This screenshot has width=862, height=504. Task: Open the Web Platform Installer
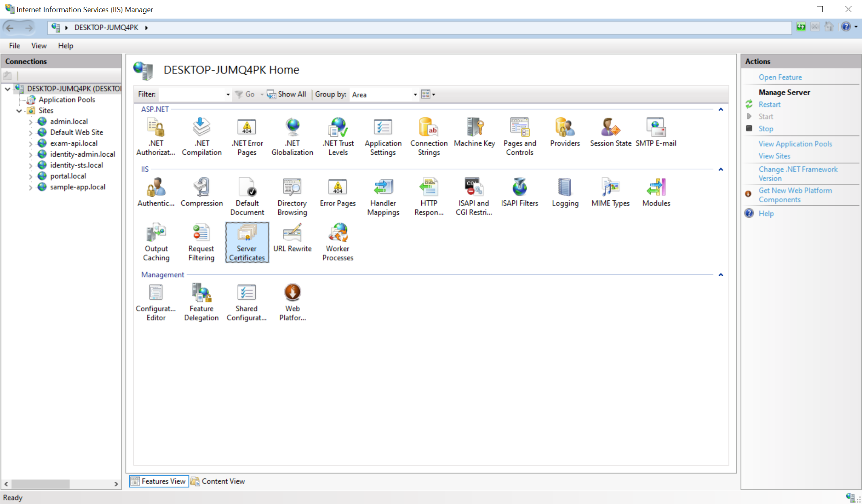pyautogui.click(x=292, y=302)
